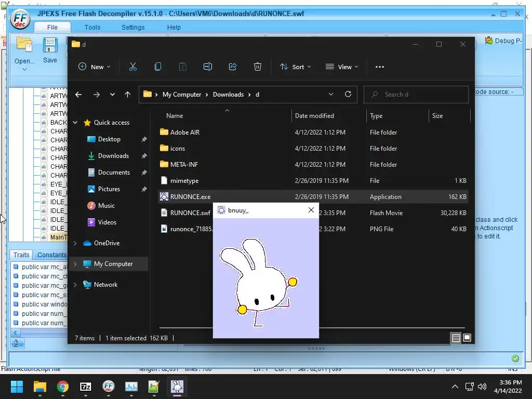Open the Windows Start menu
This screenshot has width=532, height=399.
[17, 387]
